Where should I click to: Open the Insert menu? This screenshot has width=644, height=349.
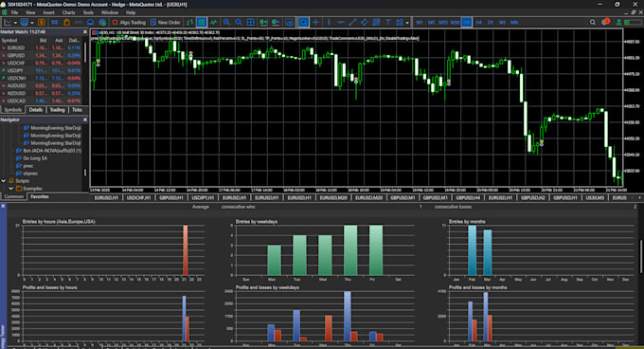tap(48, 12)
